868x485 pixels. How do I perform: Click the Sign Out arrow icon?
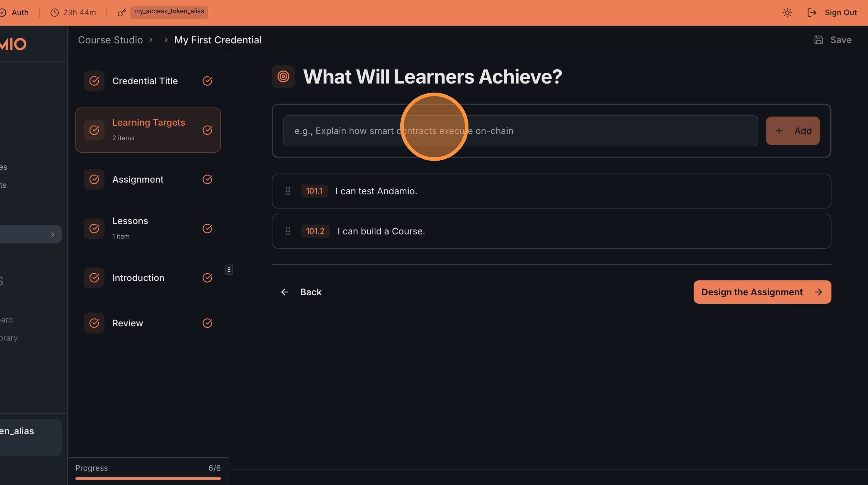(x=812, y=13)
